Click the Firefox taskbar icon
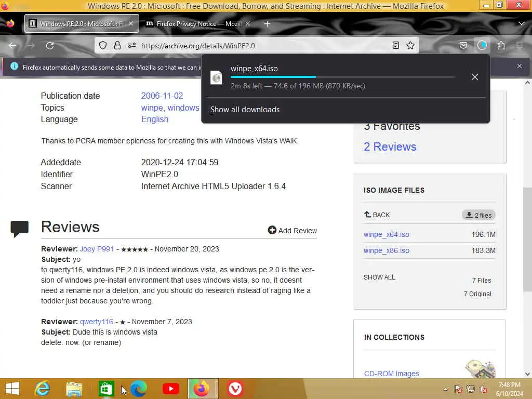The height and width of the screenshot is (399, 532). (202, 389)
